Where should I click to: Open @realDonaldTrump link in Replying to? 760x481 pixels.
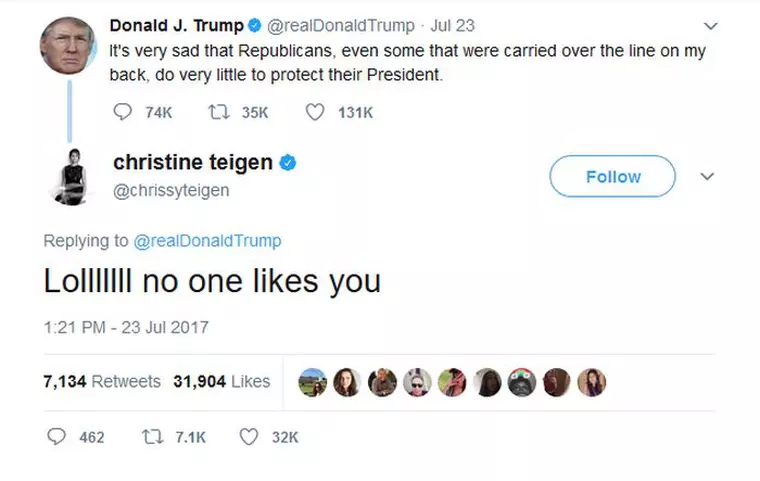(207, 240)
